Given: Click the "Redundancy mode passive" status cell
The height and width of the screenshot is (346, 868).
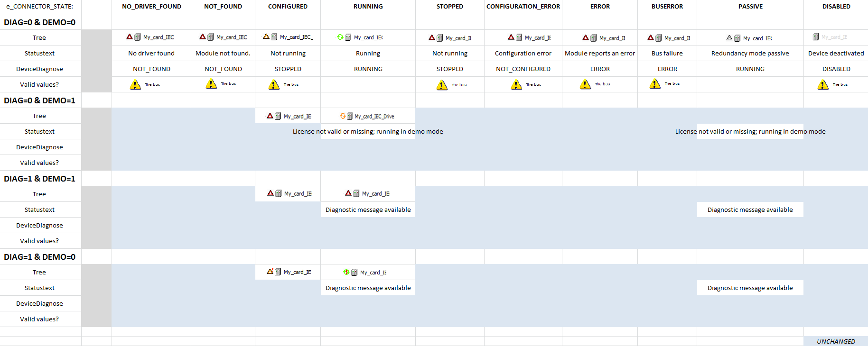Looking at the screenshot, I should tap(750, 53).
